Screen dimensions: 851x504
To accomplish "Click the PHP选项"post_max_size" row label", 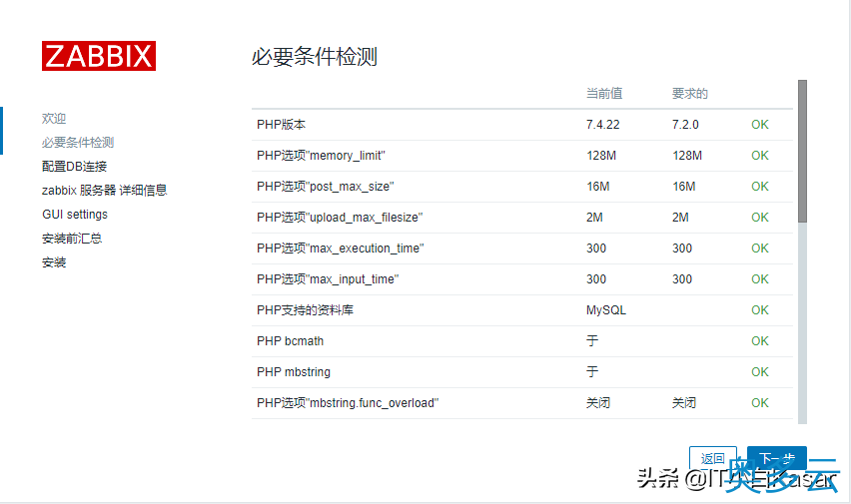I will pos(325,186).
